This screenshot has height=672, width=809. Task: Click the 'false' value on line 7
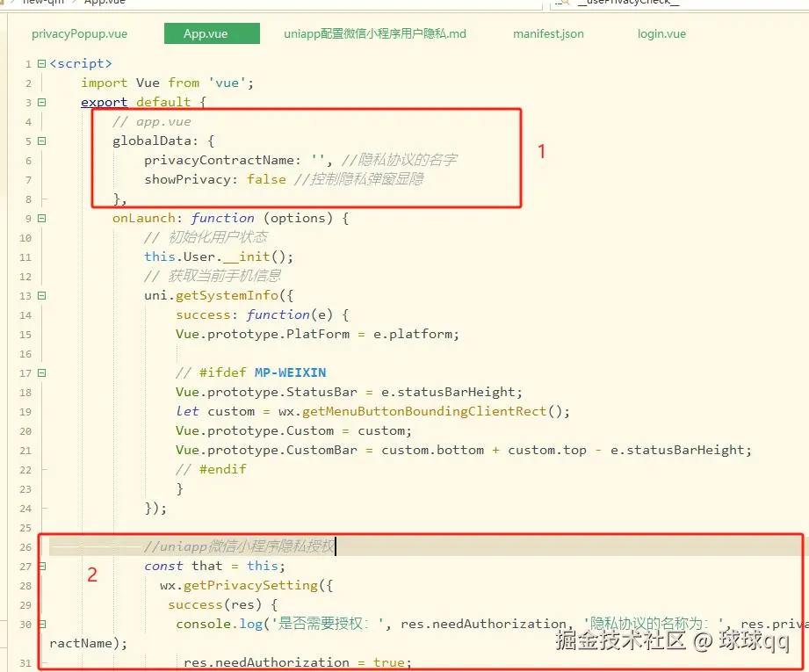click(266, 179)
